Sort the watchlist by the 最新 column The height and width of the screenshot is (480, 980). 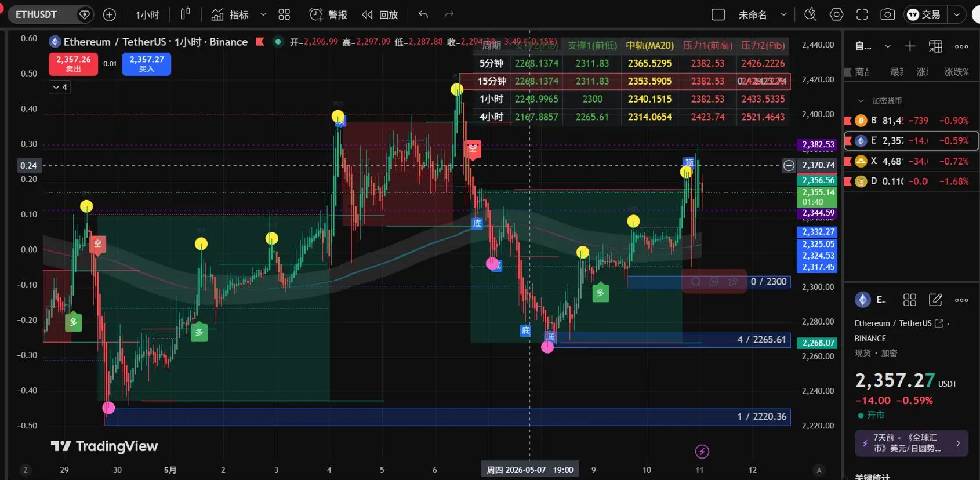896,72
